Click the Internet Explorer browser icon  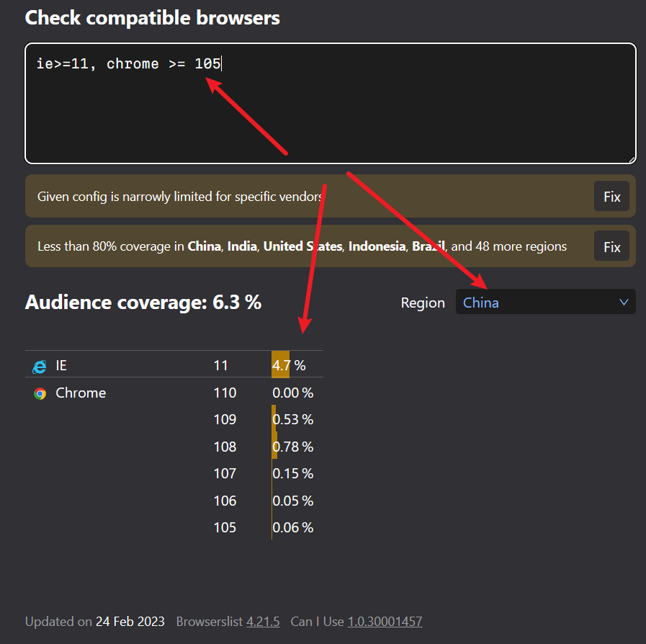pos(40,366)
